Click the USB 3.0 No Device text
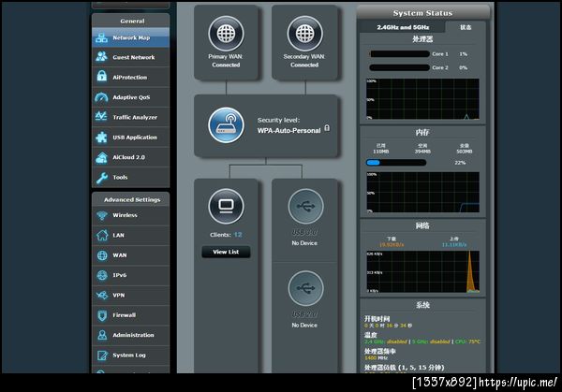562x392 pixels. click(x=304, y=243)
